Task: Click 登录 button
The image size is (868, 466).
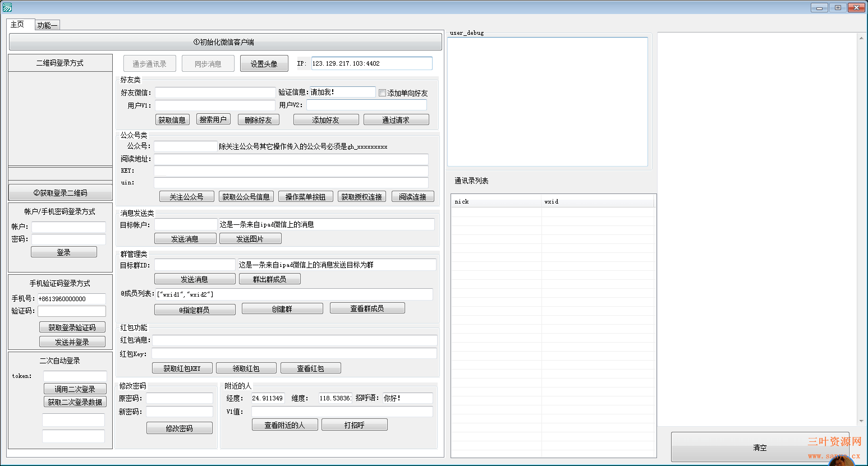Action: (x=64, y=252)
